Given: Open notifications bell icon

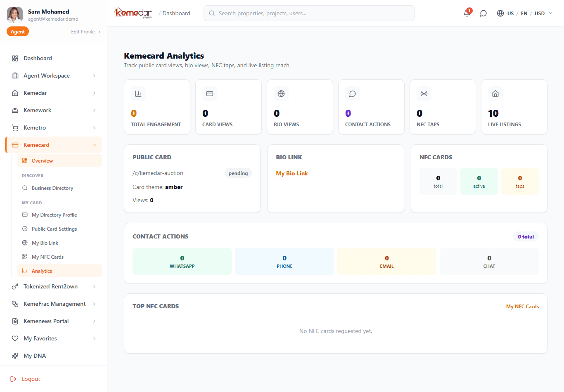Looking at the screenshot, I should (x=467, y=13).
